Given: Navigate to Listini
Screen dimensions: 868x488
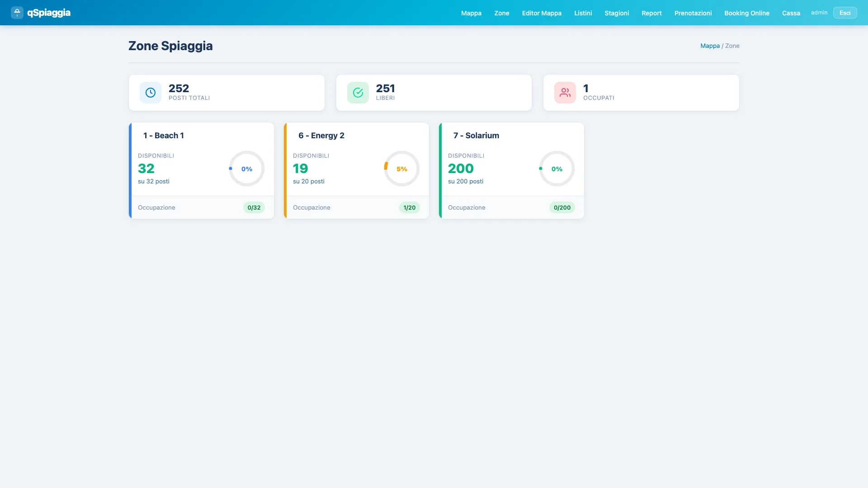Looking at the screenshot, I should [583, 13].
